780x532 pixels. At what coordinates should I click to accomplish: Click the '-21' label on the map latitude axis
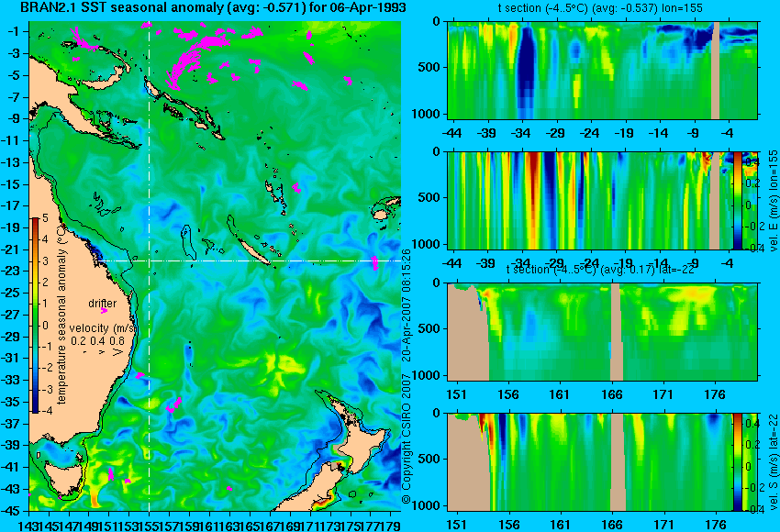coord(11,249)
